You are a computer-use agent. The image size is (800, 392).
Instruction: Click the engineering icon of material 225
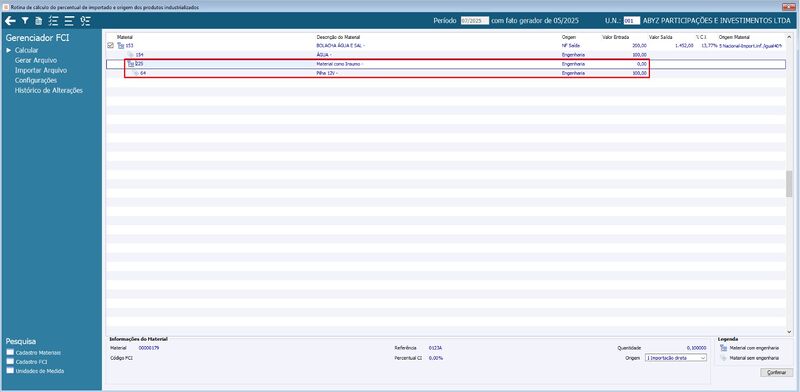pyautogui.click(x=131, y=64)
